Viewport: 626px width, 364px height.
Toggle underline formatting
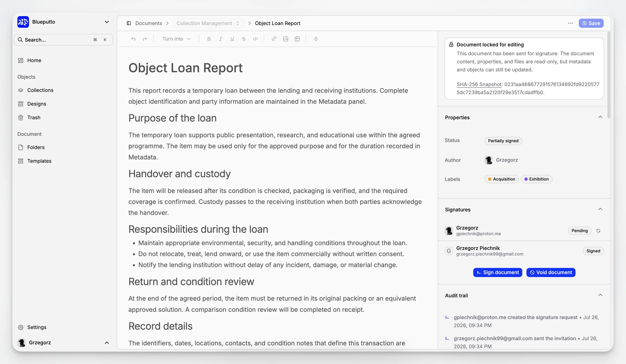232,39
